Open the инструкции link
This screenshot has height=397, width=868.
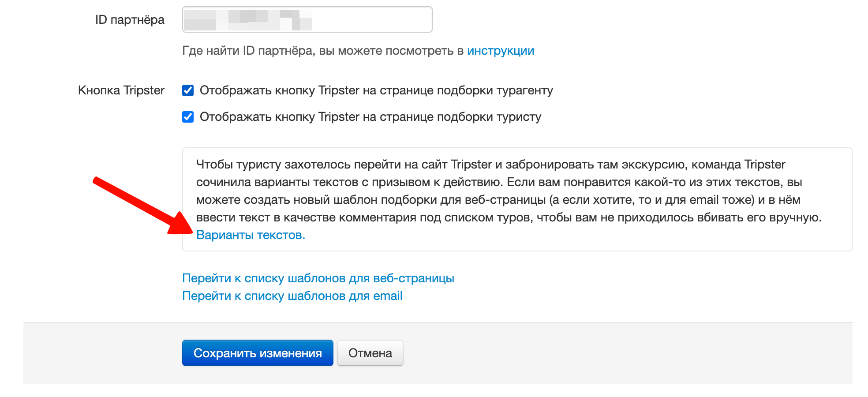click(501, 51)
